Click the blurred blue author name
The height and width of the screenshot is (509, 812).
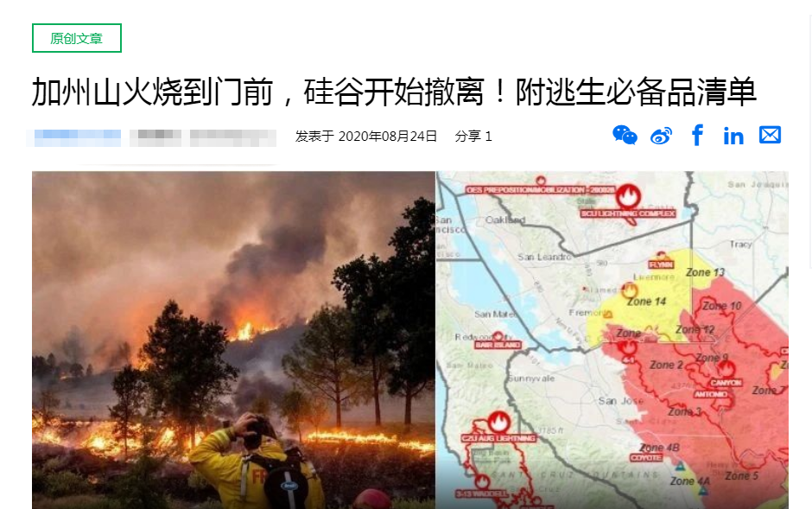pyautogui.click(x=77, y=137)
